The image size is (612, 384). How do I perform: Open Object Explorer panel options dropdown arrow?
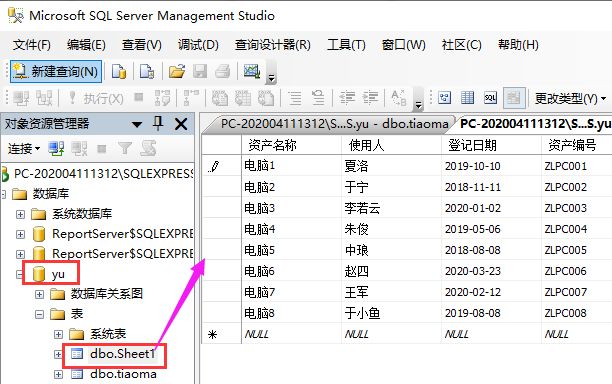click(x=137, y=125)
